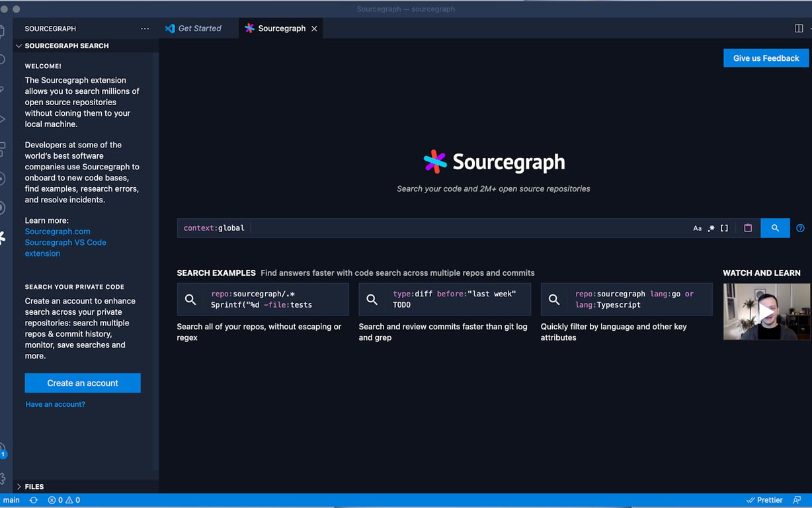
Task: Collapse the Sourcegraph Search section
Action: (x=18, y=46)
